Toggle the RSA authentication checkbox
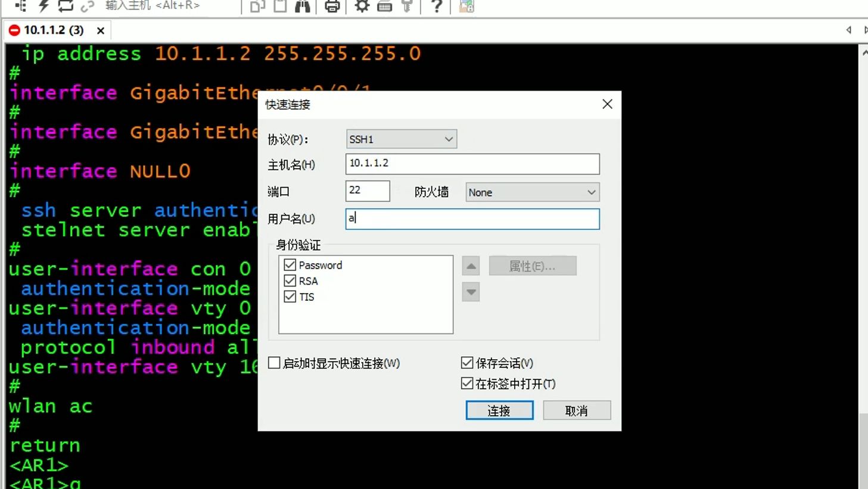This screenshot has width=868, height=489. click(x=290, y=281)
